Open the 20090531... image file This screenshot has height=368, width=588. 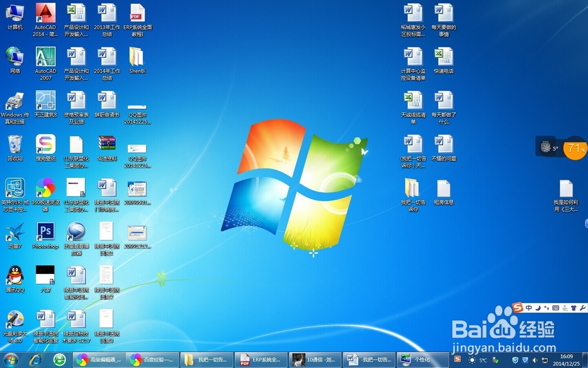137,193
